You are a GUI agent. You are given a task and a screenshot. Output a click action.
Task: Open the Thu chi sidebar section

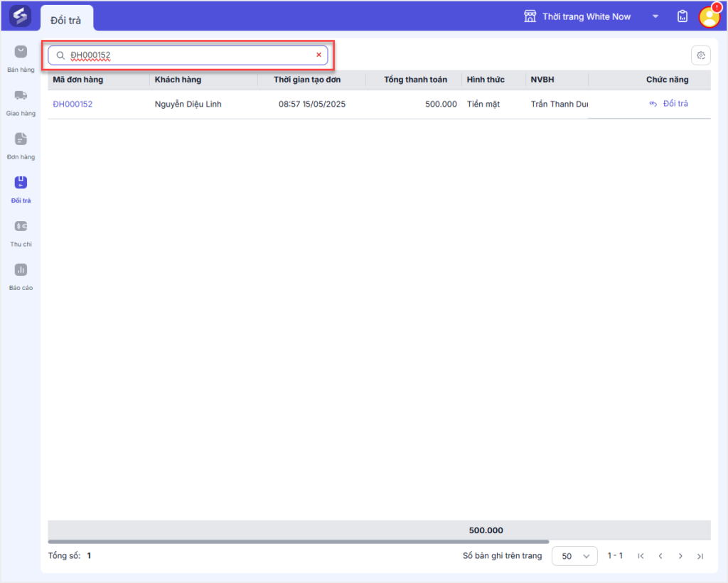coord(21,233)
